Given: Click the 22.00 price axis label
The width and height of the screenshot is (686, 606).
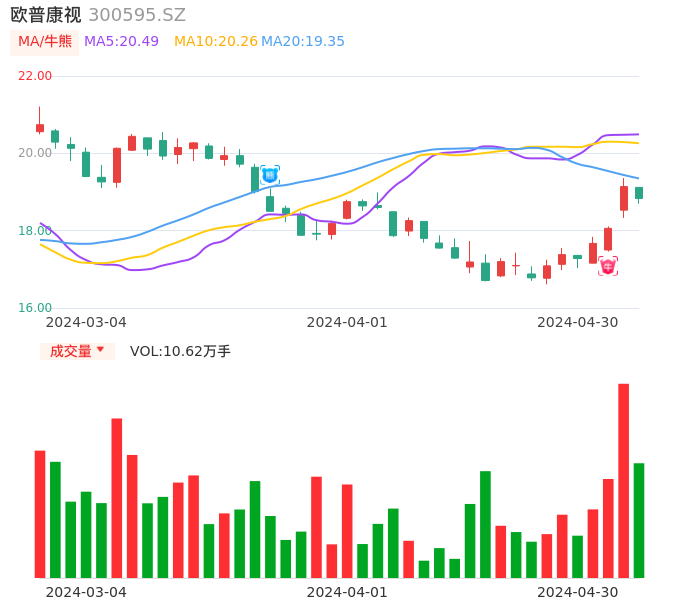Looking at the screenshot, I should 35,76.
